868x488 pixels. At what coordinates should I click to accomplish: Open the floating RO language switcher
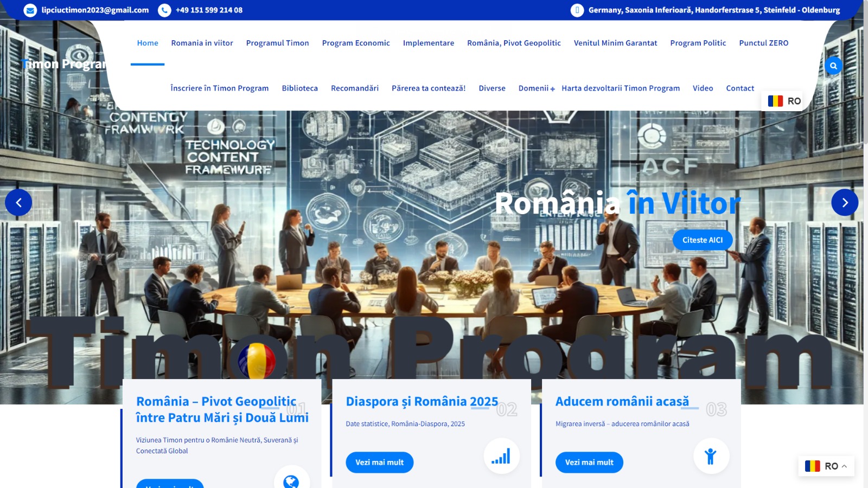click(826, 466)
